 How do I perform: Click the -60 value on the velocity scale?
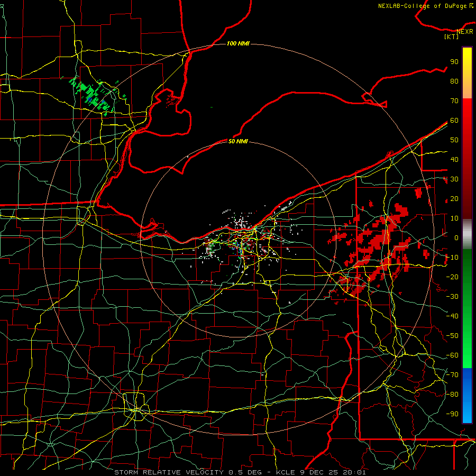point(452,355)
